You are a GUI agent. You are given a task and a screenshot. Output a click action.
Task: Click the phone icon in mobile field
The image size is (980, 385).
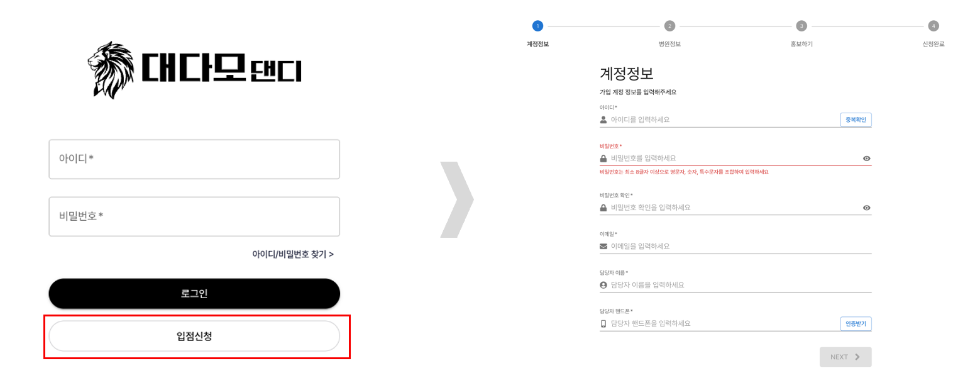click(603, 324)
